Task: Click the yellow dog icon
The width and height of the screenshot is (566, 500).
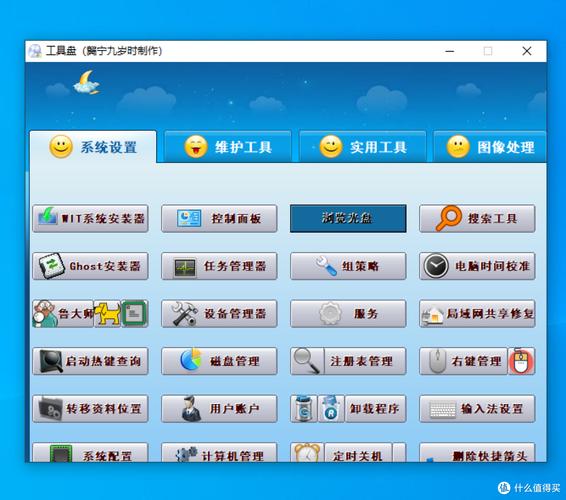Action: click(x=107, y=314)
